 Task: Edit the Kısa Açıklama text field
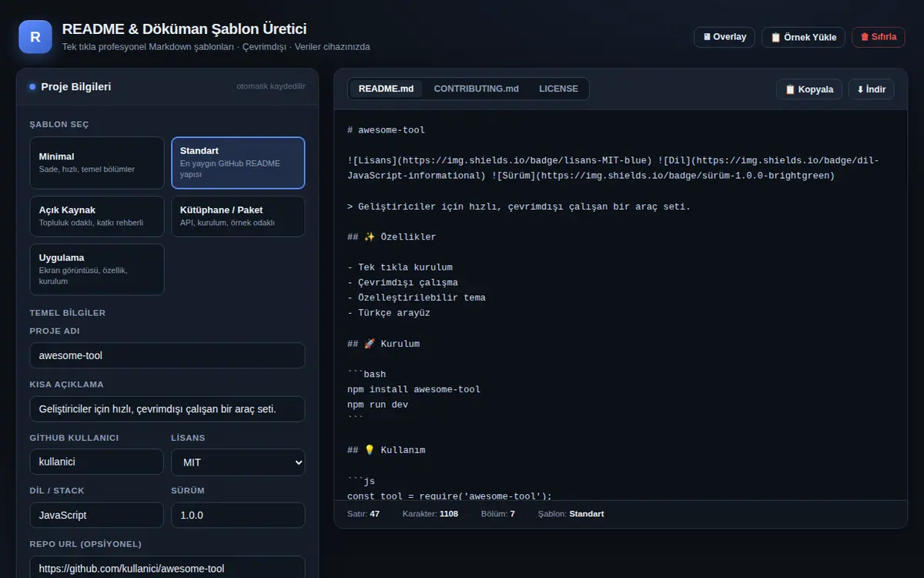coord(167,408)
